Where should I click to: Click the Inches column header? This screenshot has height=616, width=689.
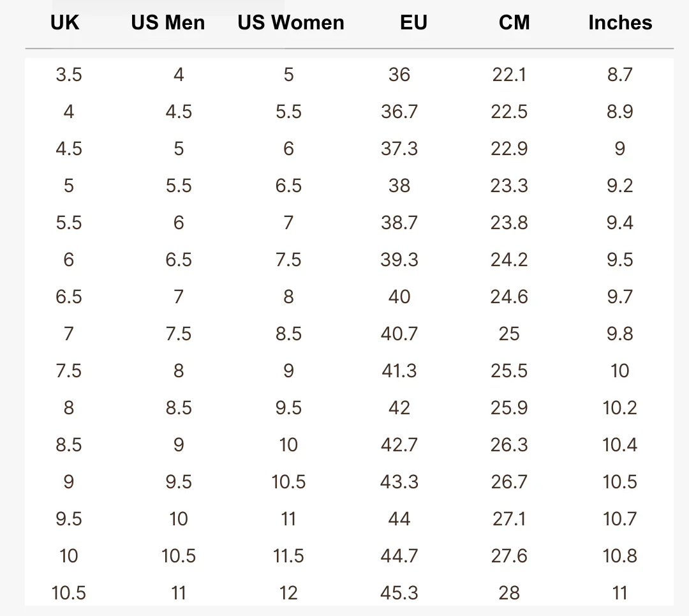(620, 23)
